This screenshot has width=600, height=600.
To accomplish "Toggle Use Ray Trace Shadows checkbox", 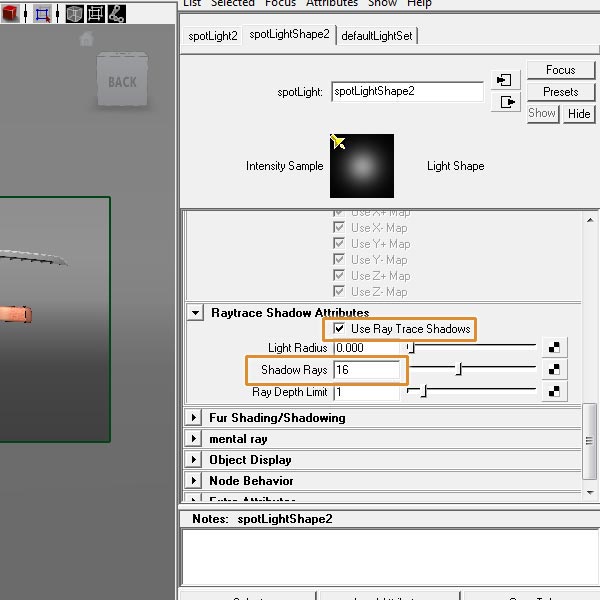I will [339, 328].
